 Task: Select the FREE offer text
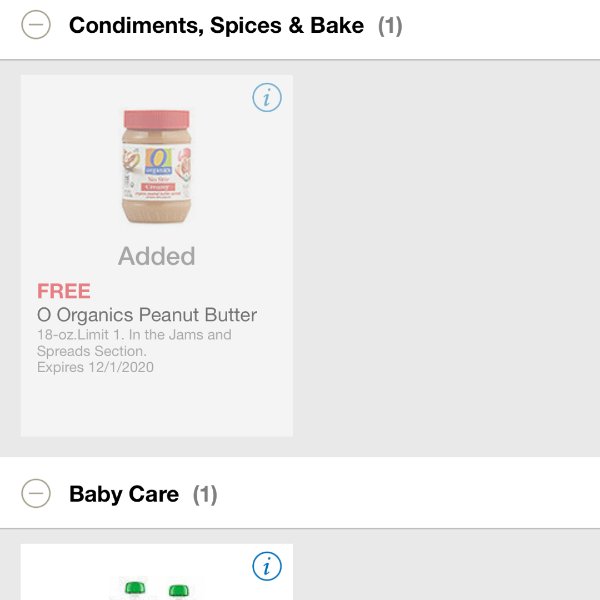coord(64,291)
